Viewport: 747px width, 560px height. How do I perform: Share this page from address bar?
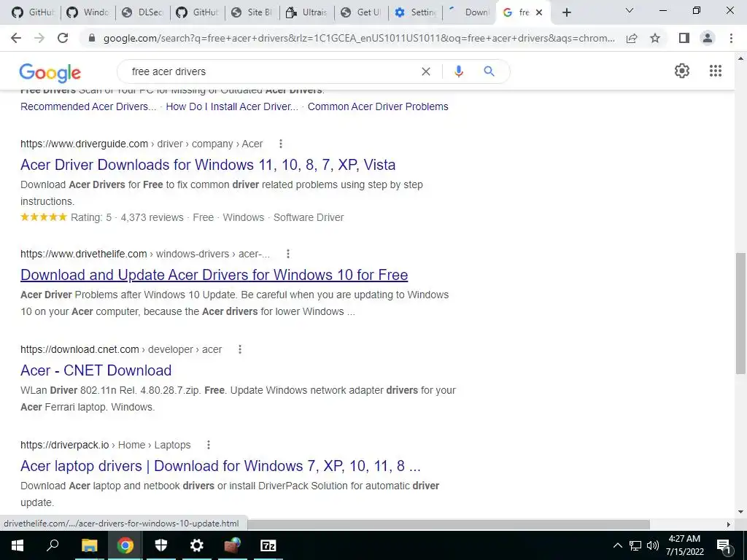coord(632,38)
